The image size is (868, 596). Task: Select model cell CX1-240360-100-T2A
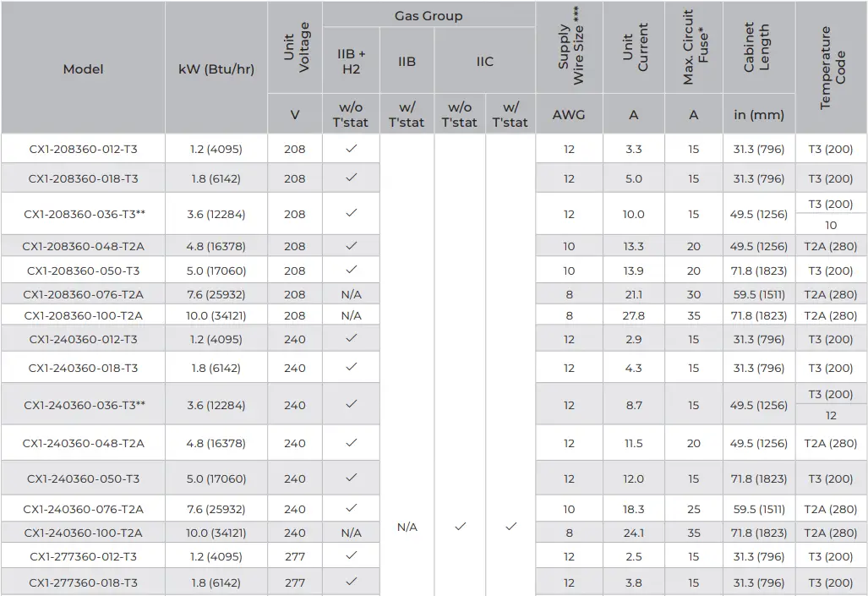(x=83, y=533)
